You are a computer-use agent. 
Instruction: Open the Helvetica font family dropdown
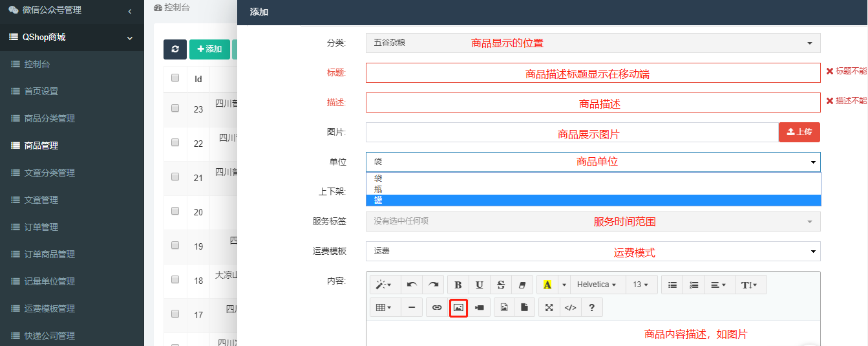tap(597, 285)
